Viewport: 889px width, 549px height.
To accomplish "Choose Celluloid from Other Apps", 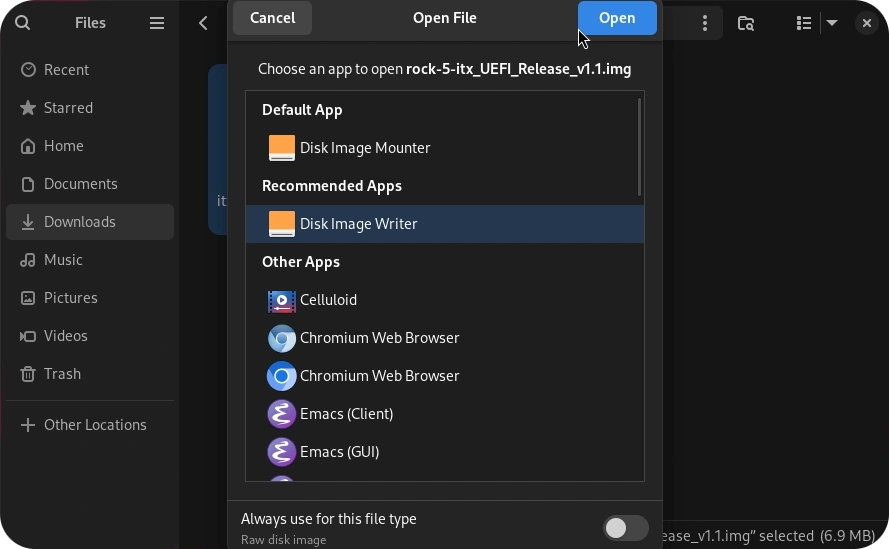I will 444,300.
